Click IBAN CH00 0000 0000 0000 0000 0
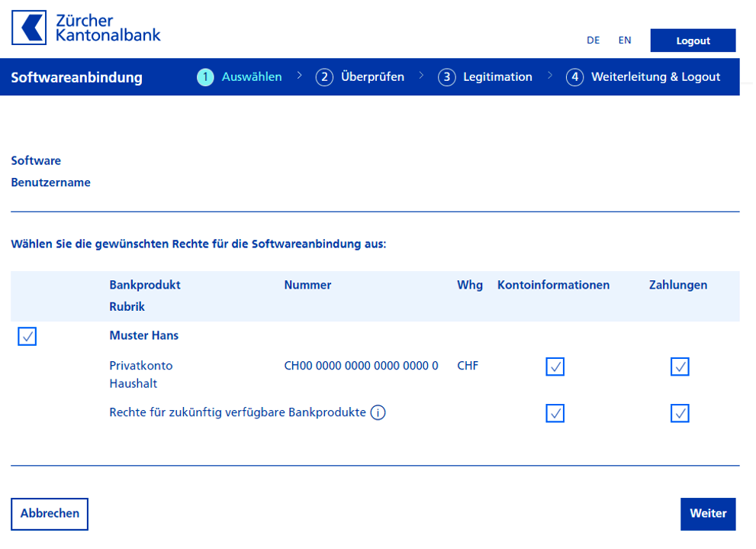This screenshot has height=549, width=756. (x=361, y=366)
